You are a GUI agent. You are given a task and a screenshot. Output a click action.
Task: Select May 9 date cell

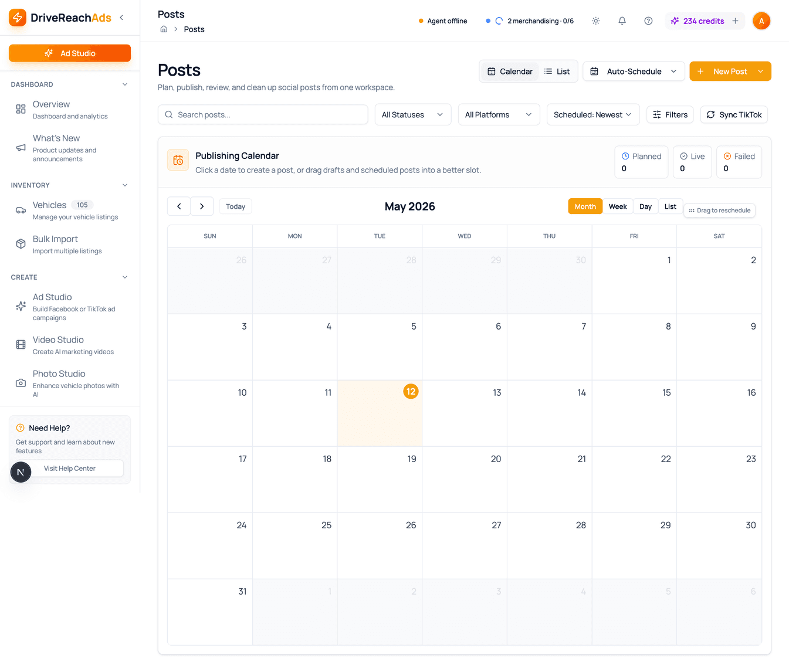pyautogui.click(x=719, y=347)
